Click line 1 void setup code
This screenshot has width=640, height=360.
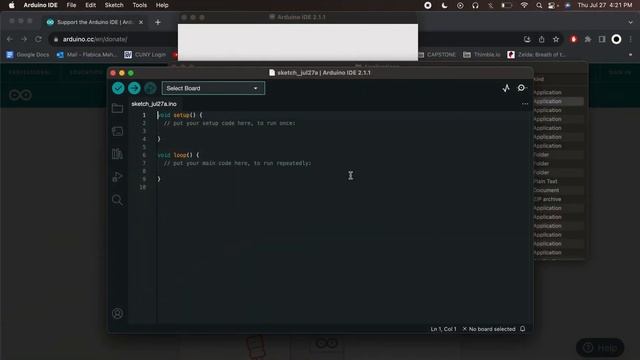[180, 115]
